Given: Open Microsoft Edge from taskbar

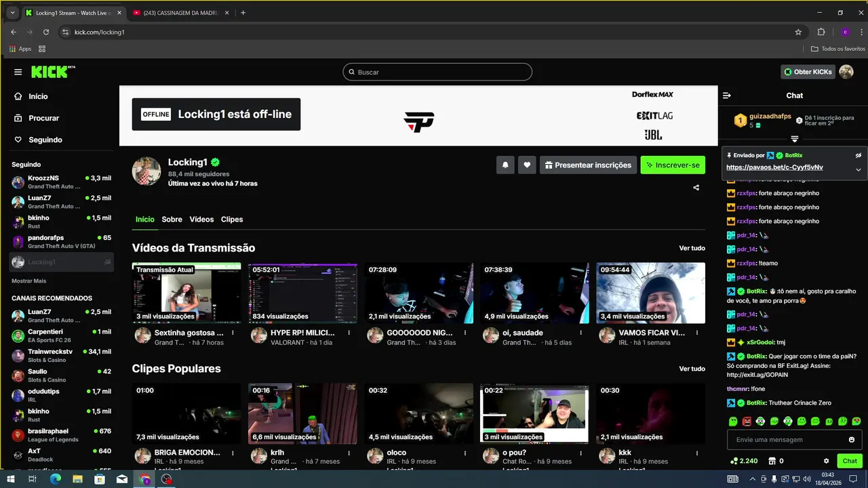Looking at the screenshot, I should [56, 479].
